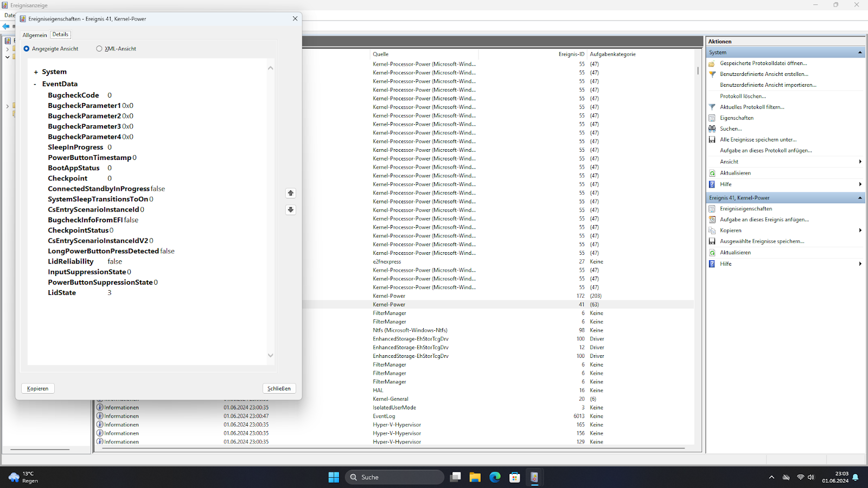Collapse the Ereignis 41, Kernel-Power section
This screenshot has height=488, width=868.
pos(860,198)
